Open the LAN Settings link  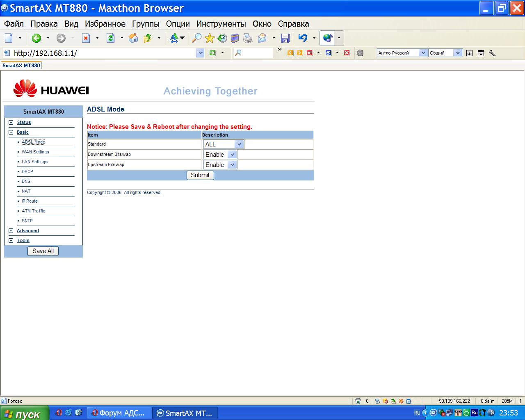click(x=34, y=162)
